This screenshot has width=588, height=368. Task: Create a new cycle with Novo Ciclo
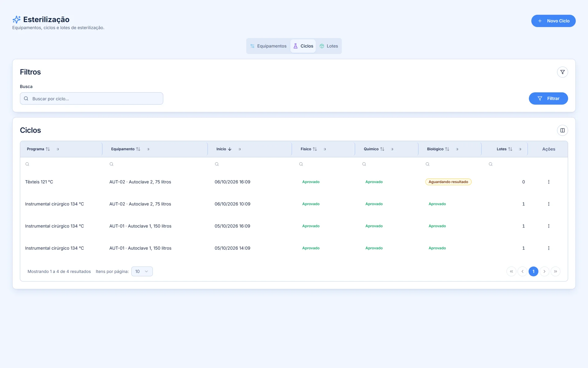click(x=553, y=21)
